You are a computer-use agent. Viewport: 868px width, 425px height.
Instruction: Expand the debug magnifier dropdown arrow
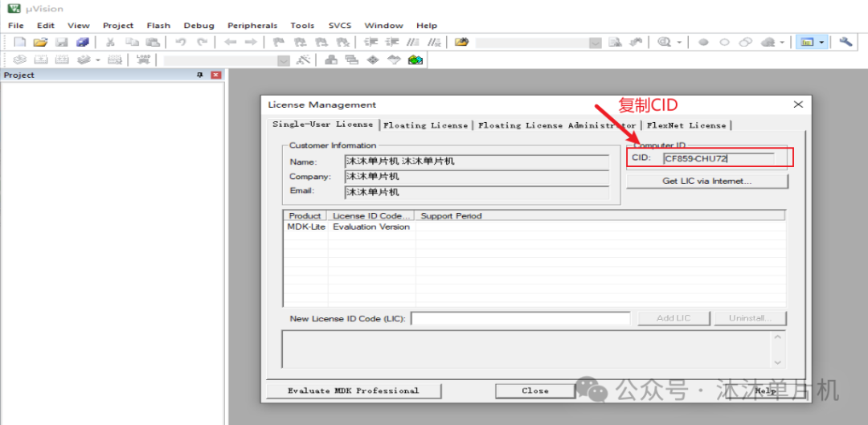pos(679,43)
